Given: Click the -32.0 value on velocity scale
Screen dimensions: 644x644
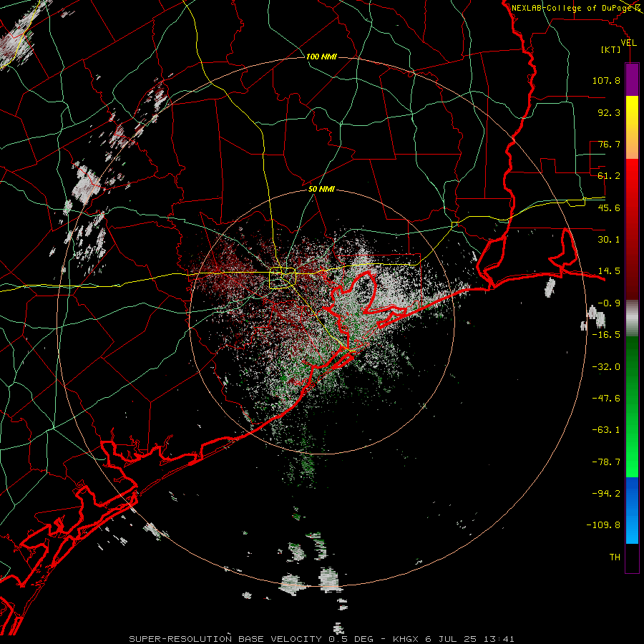Looking at the screenshot, I should coord(606,367).
